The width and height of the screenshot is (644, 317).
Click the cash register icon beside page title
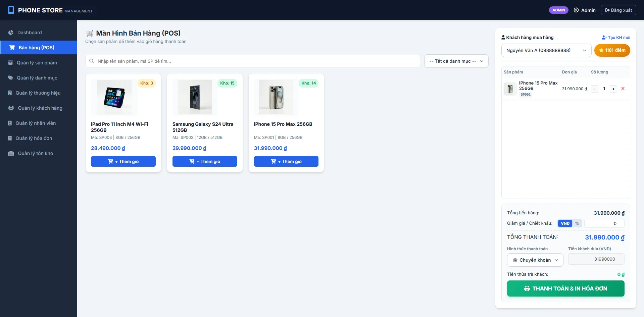(x=90, y=33)
